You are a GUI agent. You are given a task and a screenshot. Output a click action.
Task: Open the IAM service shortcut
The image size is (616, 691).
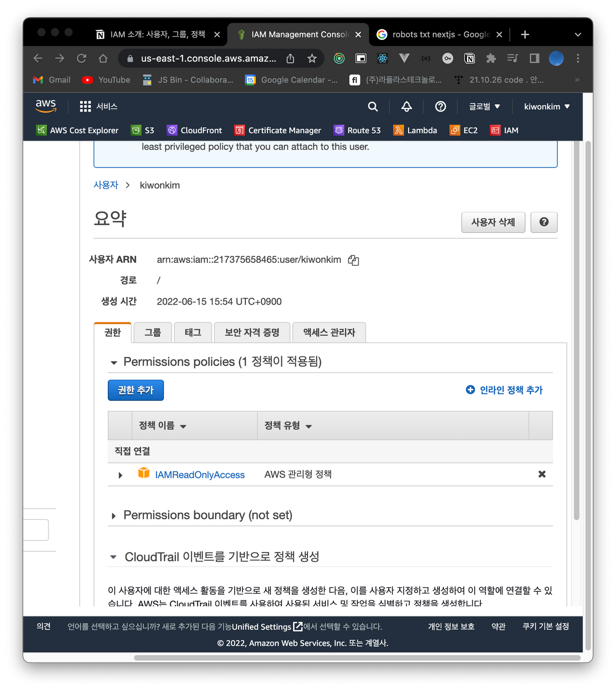[x=504, y=130]
